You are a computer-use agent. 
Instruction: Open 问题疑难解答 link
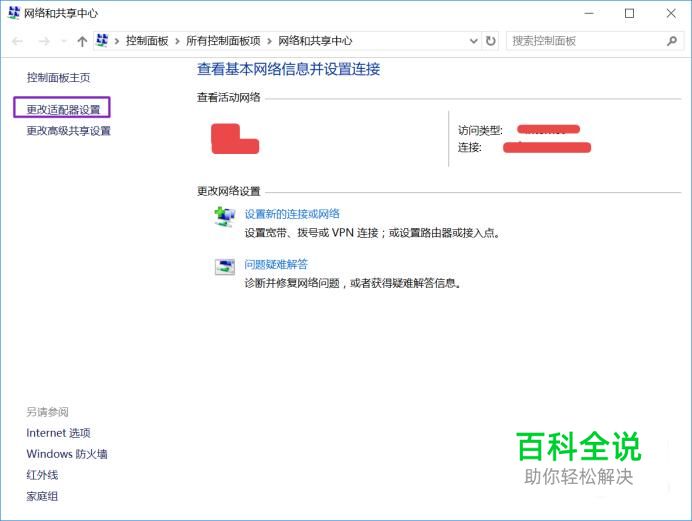click(276, 264)
